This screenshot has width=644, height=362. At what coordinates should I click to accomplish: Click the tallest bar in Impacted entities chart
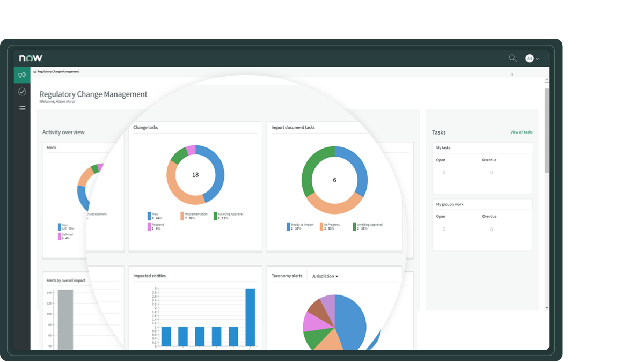click(250, 317)
